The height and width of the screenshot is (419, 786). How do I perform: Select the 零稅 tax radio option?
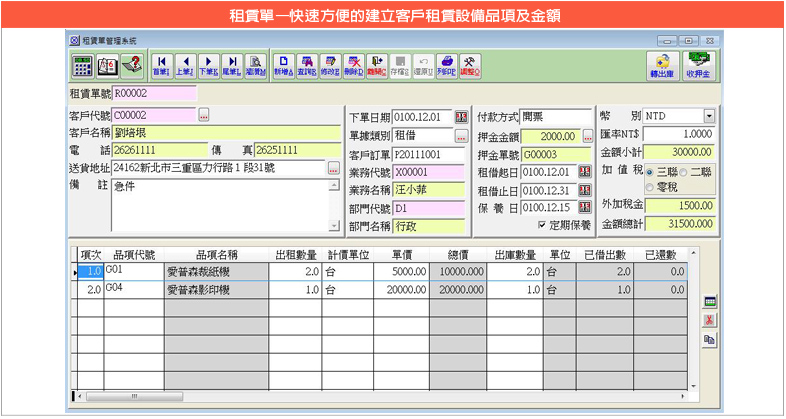651,186
